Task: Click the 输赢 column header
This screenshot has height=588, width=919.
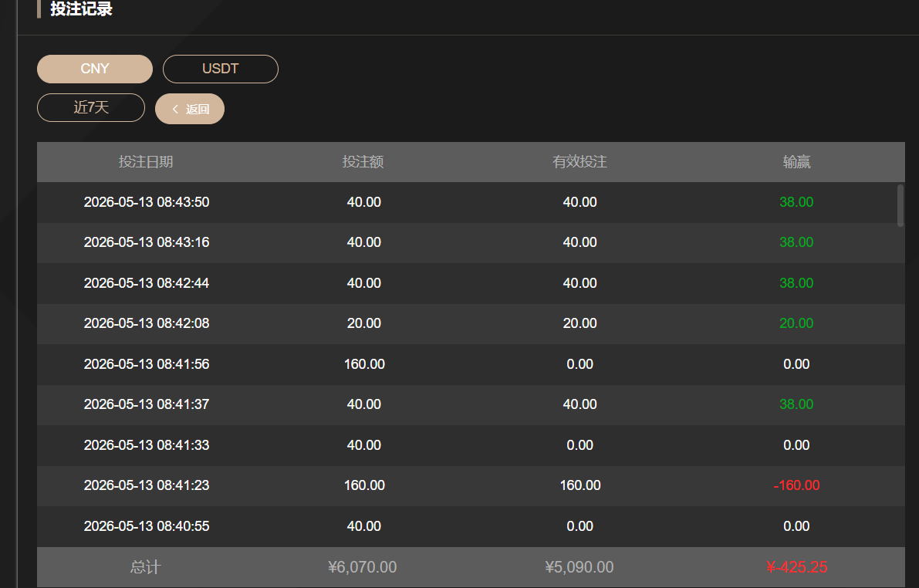Action: [796, 162]
